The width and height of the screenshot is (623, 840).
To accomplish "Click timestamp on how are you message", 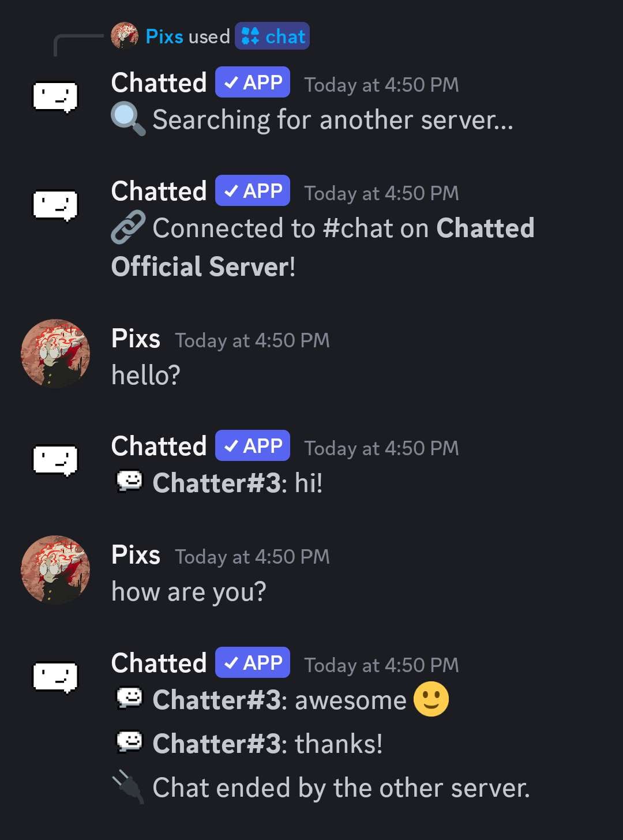I will 252,557.
